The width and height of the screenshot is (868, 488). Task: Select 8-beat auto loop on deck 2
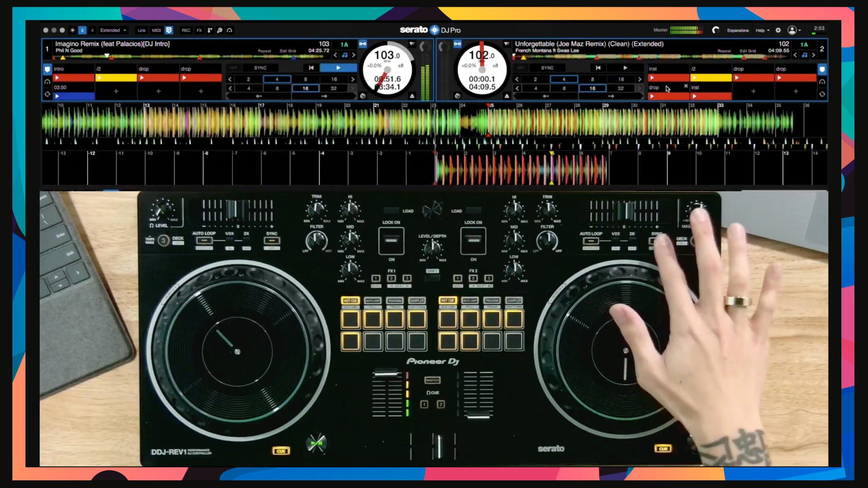pyautogui.click(x=592, y=79)
